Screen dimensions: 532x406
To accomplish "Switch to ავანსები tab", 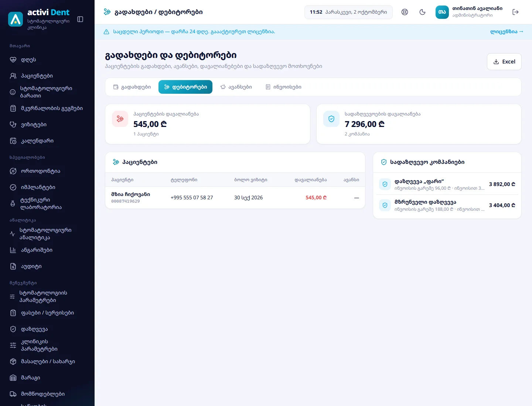I will click(x=236, y=87).
